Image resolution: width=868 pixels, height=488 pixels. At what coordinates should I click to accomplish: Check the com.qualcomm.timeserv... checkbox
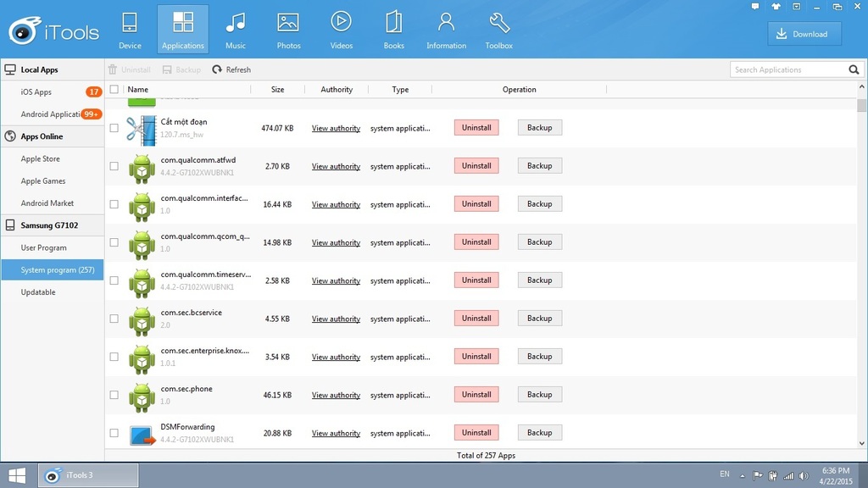coord(114,280)
